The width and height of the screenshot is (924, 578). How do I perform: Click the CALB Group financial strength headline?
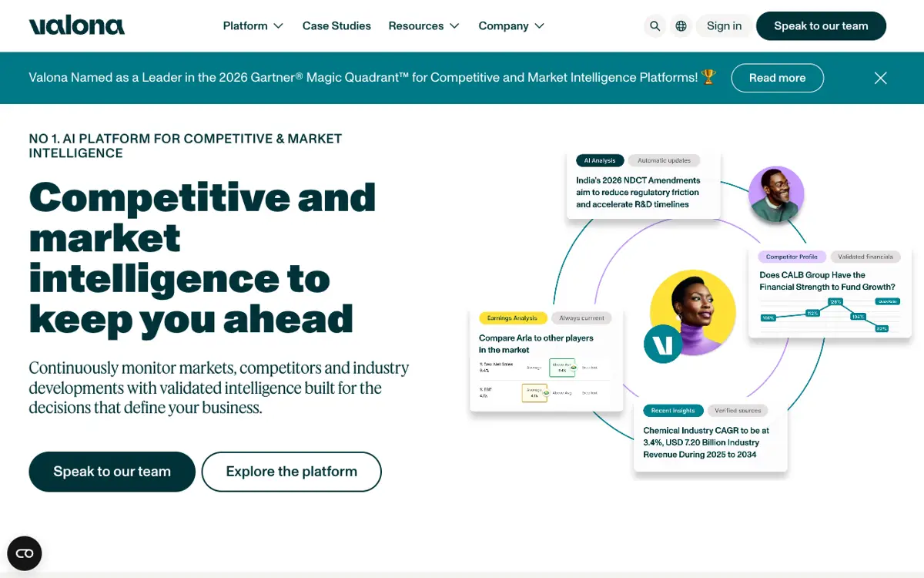click(x=827, y=281)
